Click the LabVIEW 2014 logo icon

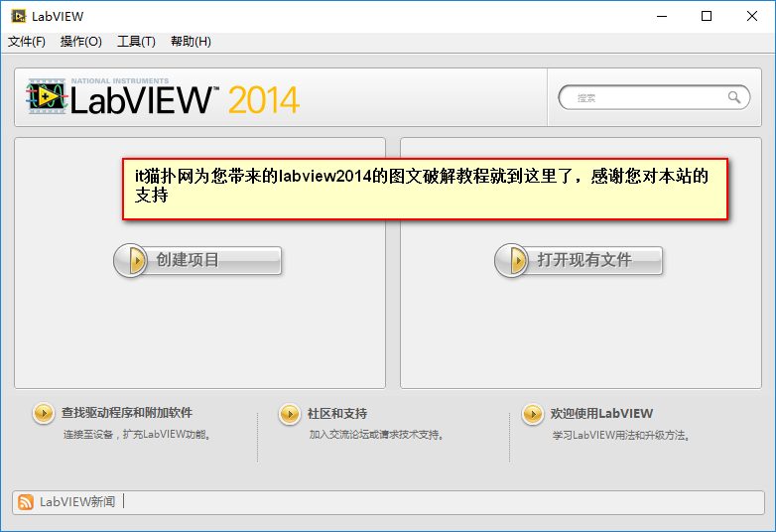pyautogui.click(x=47, y=96)
